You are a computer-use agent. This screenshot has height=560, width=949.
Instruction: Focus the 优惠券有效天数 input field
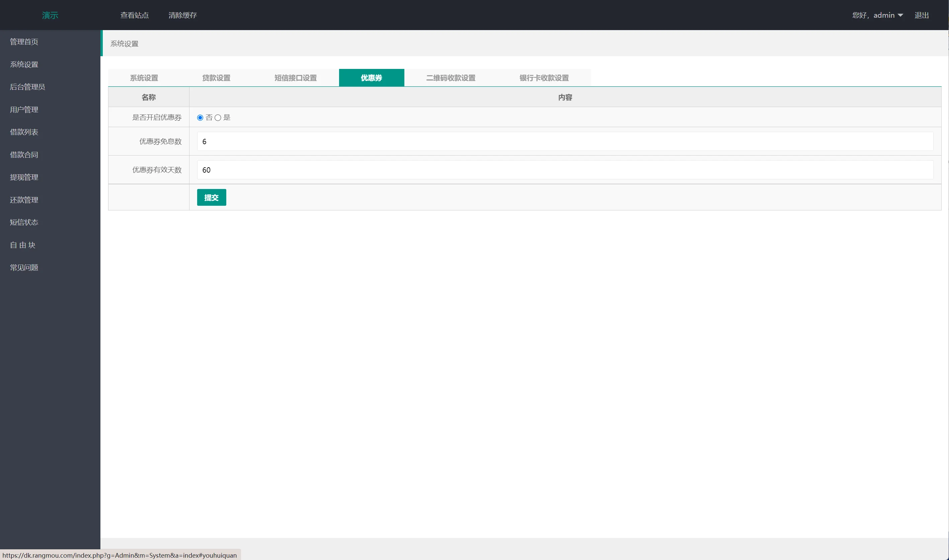(565, 170)
